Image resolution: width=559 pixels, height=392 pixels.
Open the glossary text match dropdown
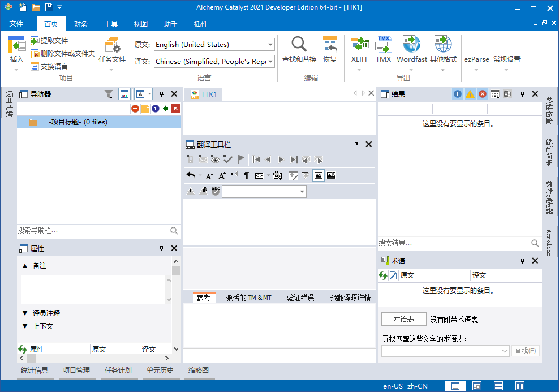[x=504, y=351]
